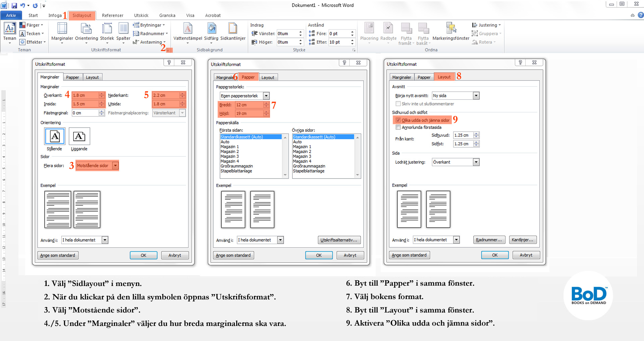Click the Undo icon in quick access toolbar

tap(23, 6)
